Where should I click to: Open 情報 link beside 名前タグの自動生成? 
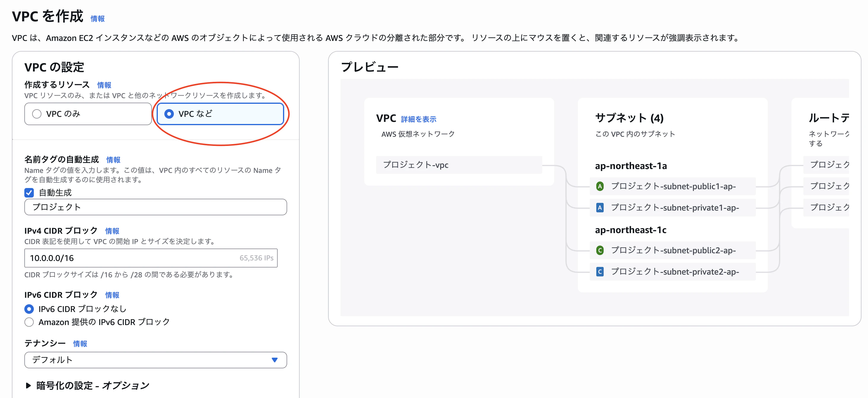[113, 160]
